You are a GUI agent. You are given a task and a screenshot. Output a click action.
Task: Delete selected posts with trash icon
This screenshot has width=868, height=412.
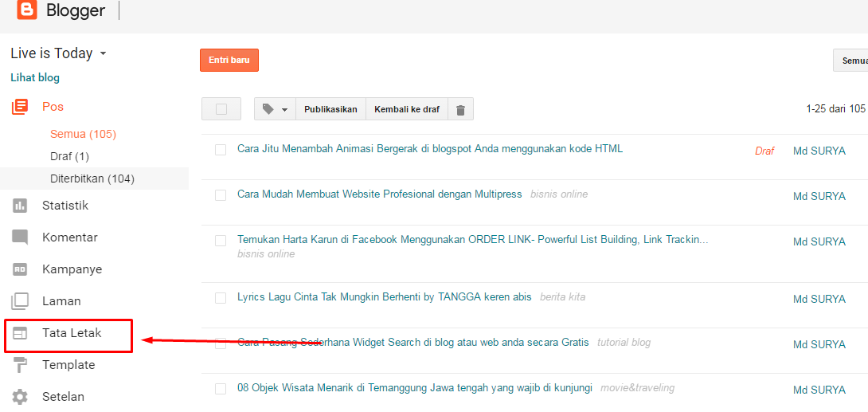tap(460, 110)
